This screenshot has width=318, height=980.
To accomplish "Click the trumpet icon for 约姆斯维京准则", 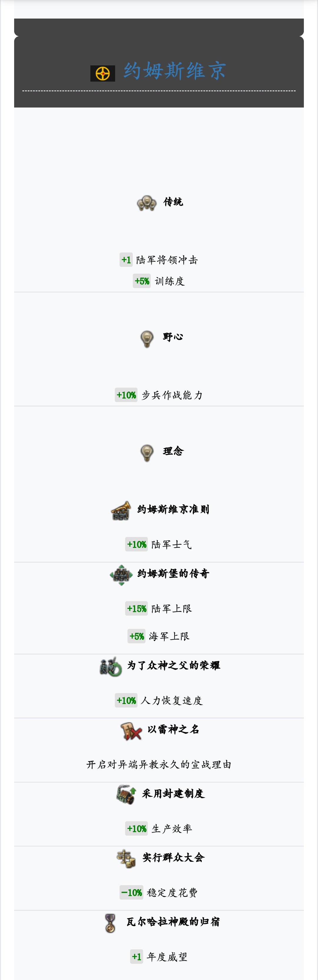I will click(x=121, y=510).
